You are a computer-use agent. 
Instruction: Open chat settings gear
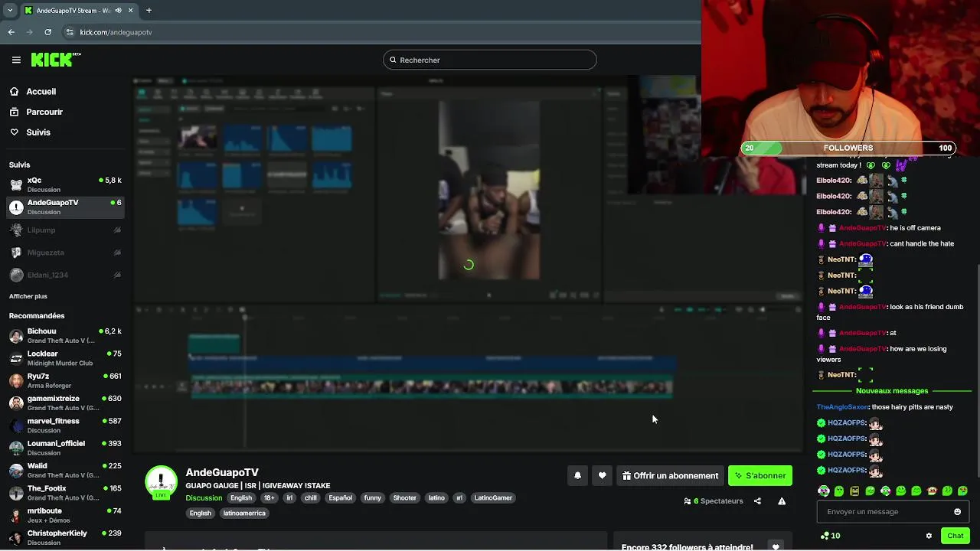click(929, 536)
